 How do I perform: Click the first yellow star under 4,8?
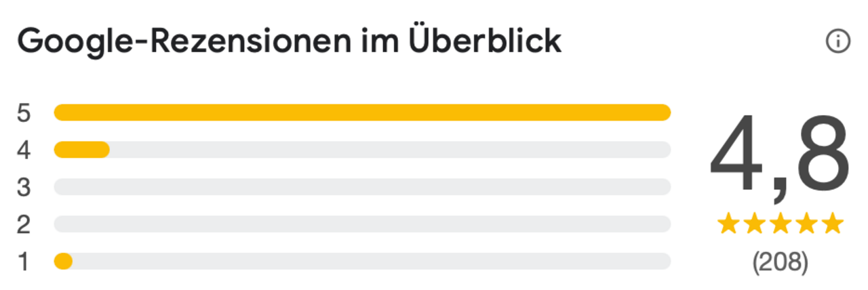click(728, 224)
